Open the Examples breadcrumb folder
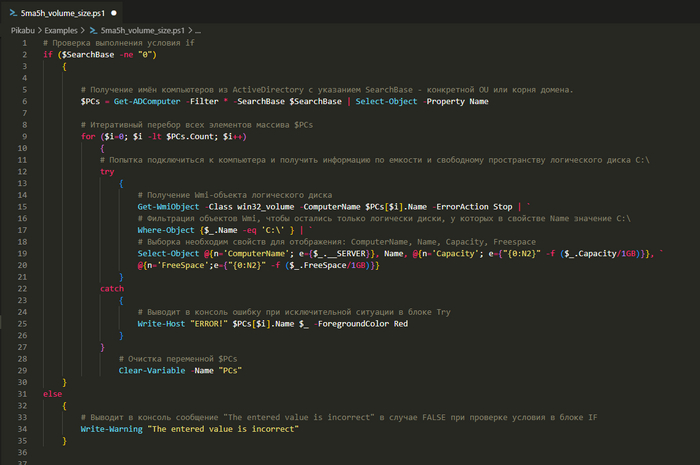 click(63, 32)
